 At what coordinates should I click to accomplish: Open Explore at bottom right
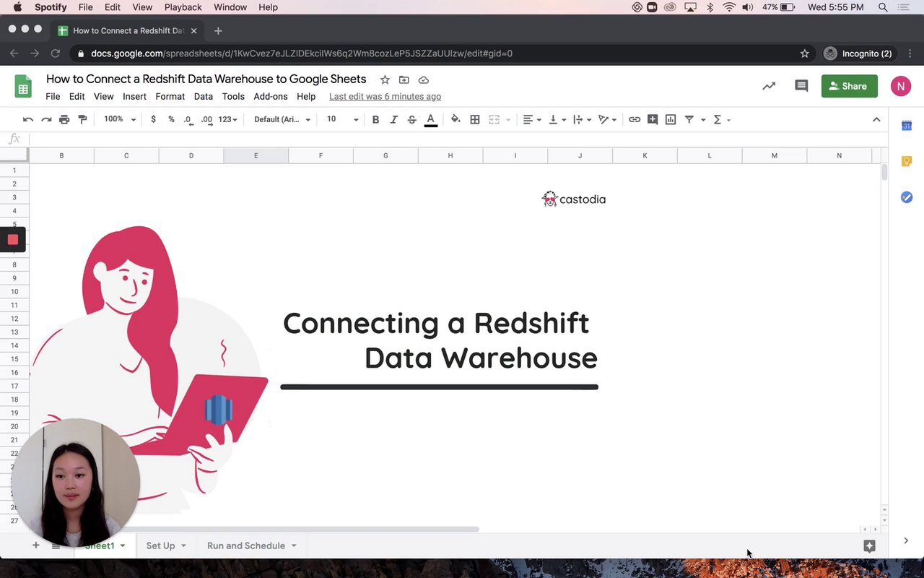point(869,546)
